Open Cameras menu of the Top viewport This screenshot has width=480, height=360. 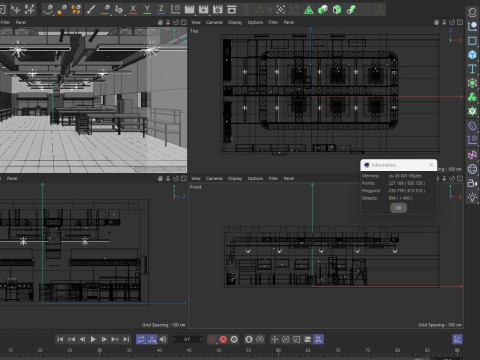[x=214, y=22]
